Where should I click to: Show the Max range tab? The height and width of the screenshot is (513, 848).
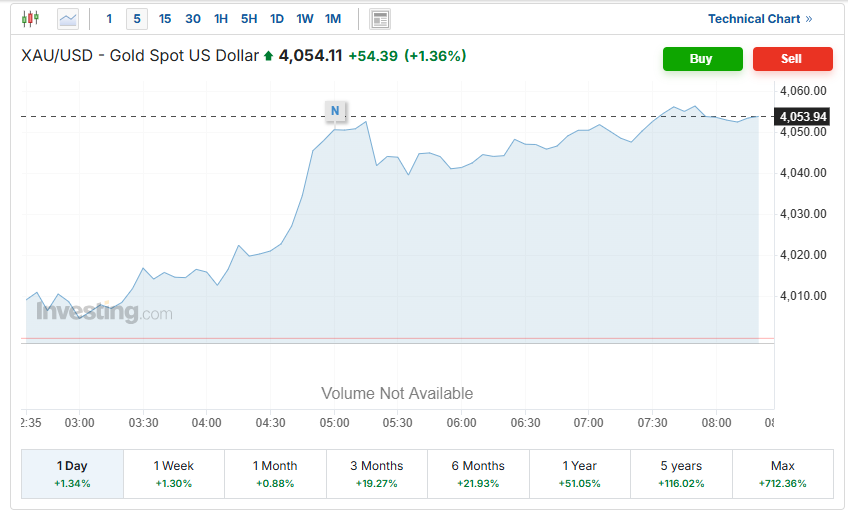[x=782, y=474]
